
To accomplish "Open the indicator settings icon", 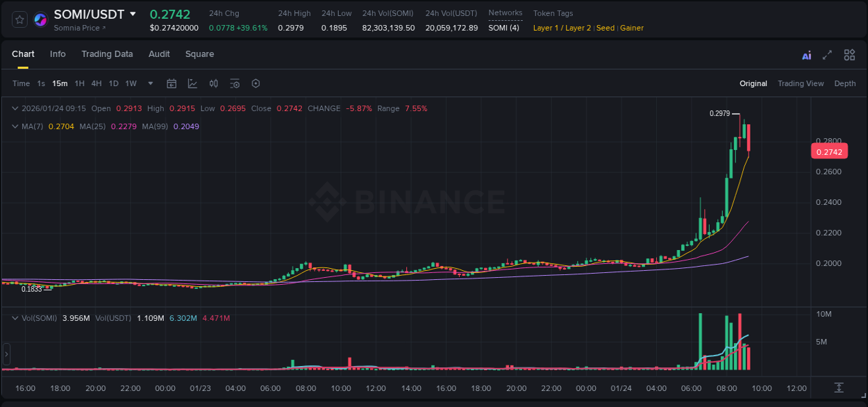I will coord(235,83).
